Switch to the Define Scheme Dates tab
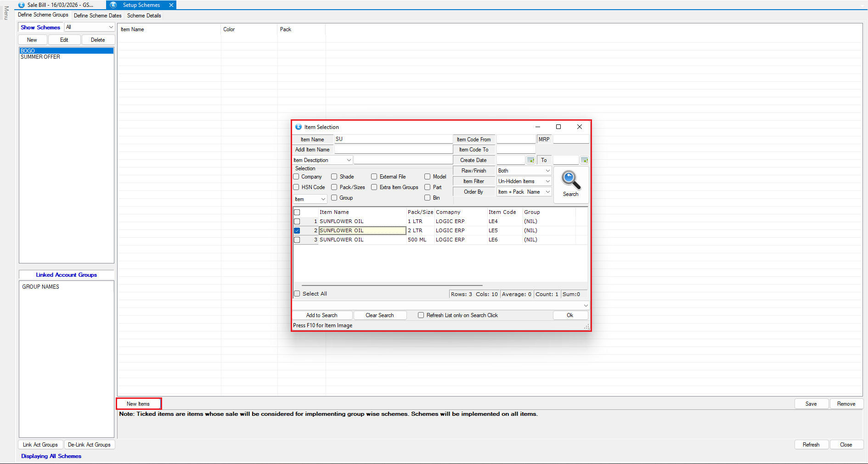 point(97,16)
